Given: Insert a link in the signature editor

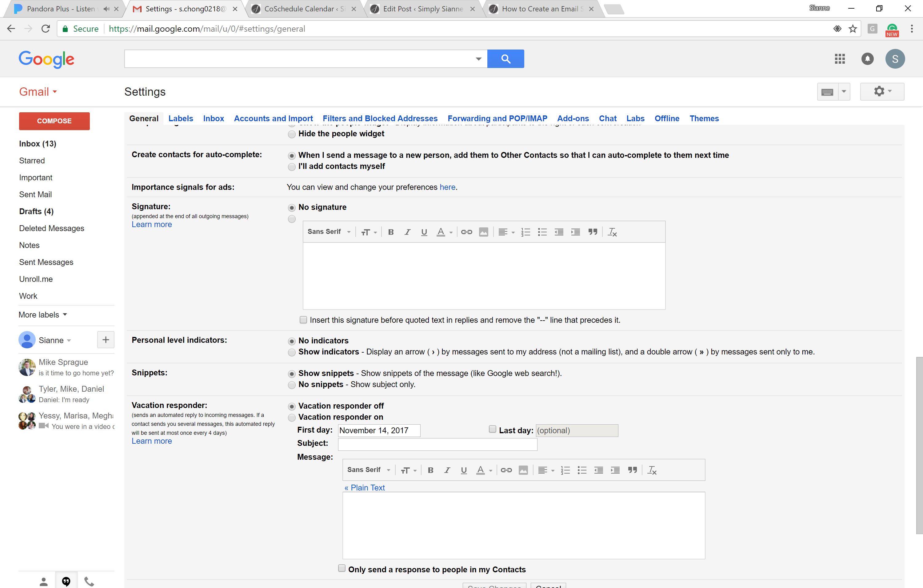Looking at the screenshot, I should 466,232.
